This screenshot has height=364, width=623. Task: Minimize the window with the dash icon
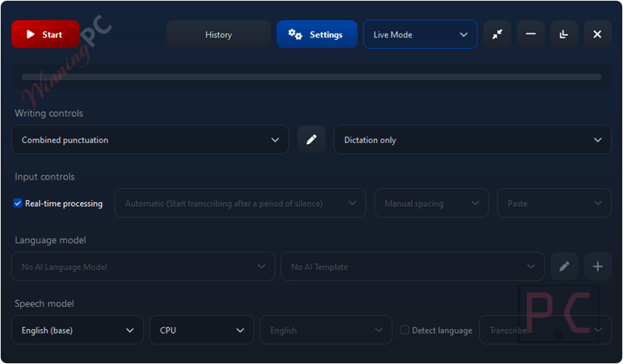(x=530, y=34)
